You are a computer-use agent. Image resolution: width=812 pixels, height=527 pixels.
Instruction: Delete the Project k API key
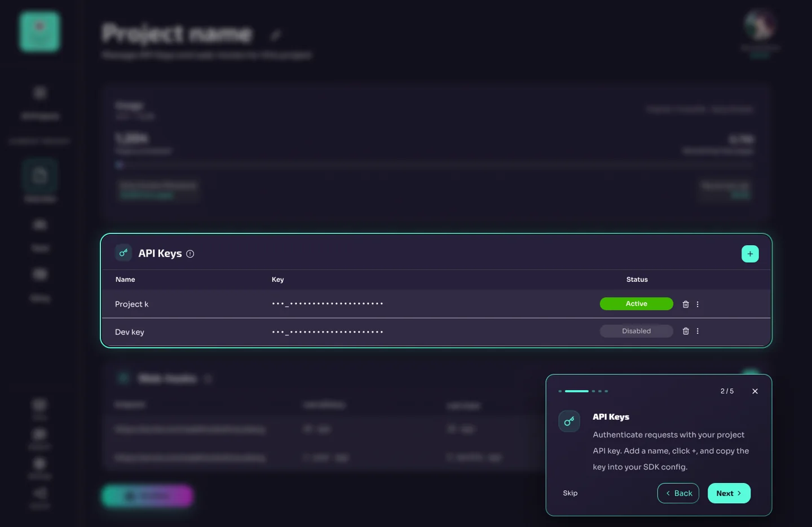tap(686, 304)
